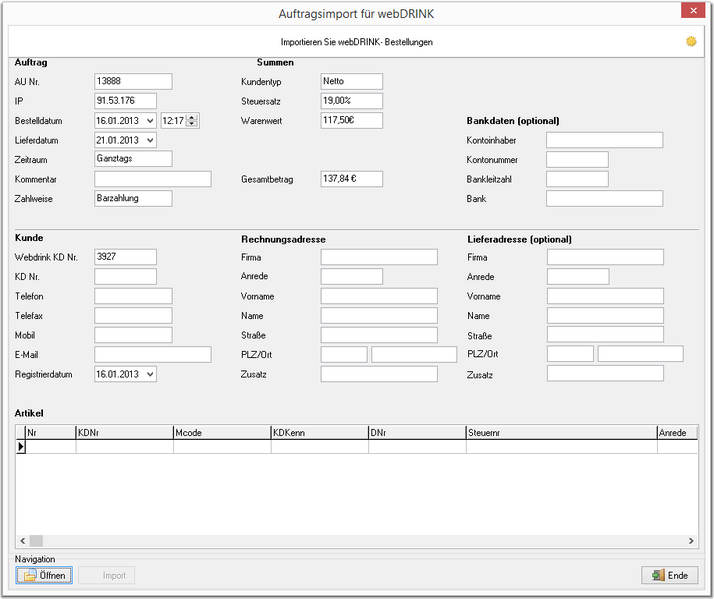The image size is (714, 599).
Task: Click the Bankleitzahl input field
Action: coord(577,179)
